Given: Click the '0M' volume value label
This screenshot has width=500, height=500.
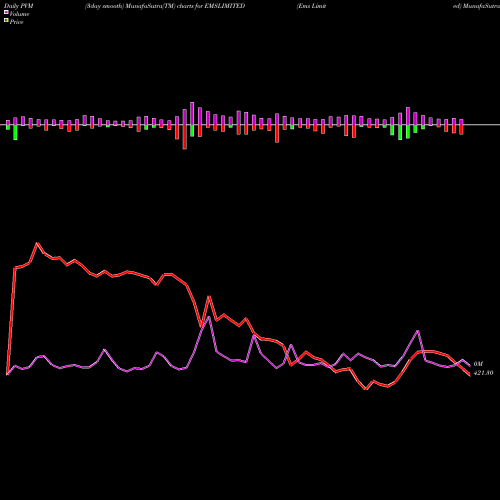Looking at the screenshot, I should [478, 364].
